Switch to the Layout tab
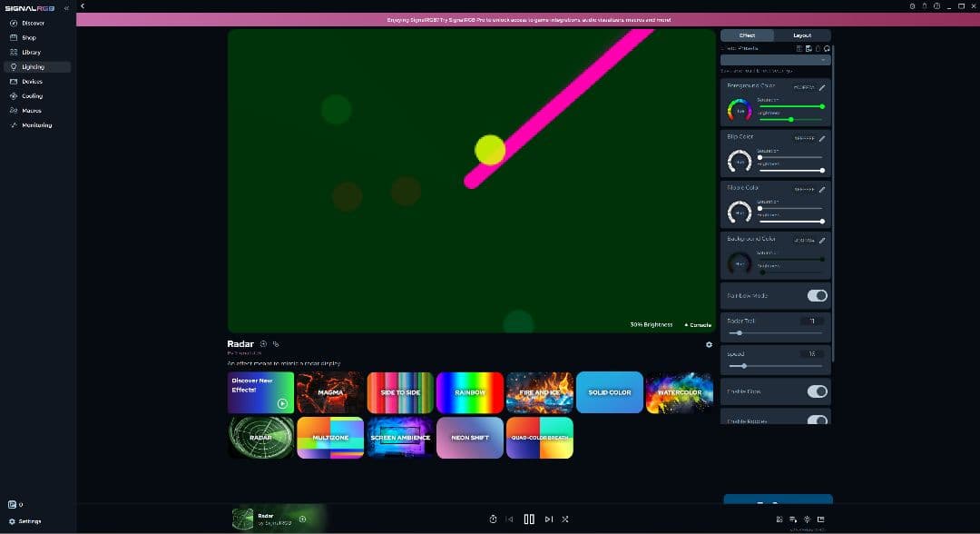Screen dimensions: 980x534 [802, 35]
